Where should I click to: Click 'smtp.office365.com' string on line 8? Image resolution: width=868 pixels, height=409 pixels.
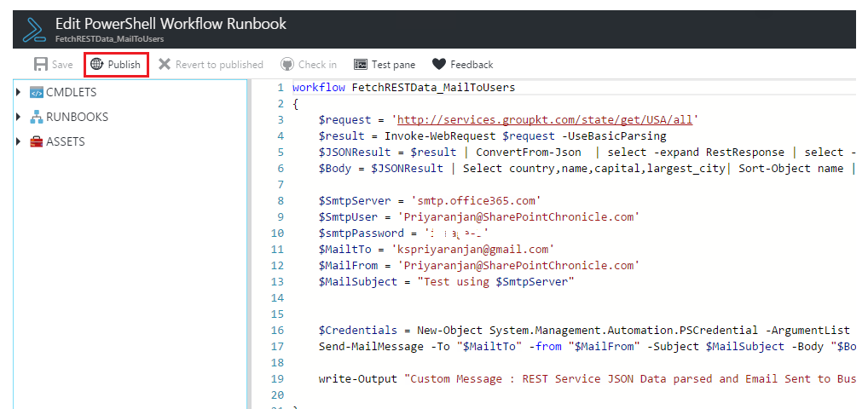476,201
